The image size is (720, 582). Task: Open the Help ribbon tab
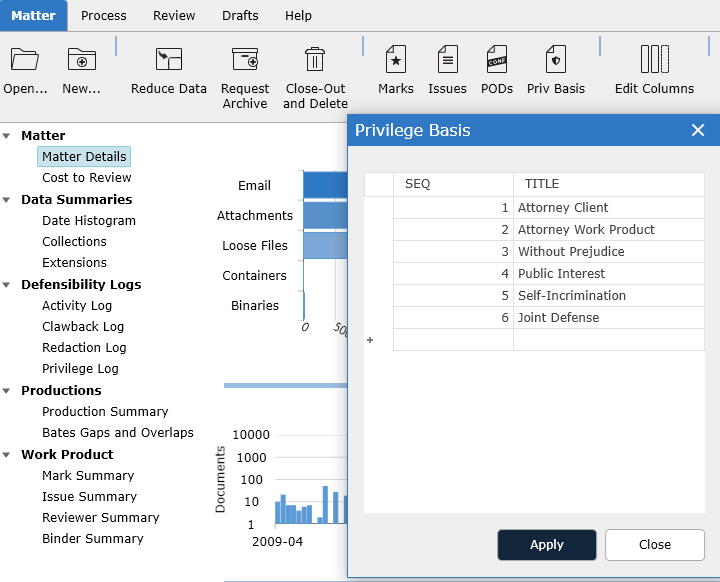click(298, 16)
